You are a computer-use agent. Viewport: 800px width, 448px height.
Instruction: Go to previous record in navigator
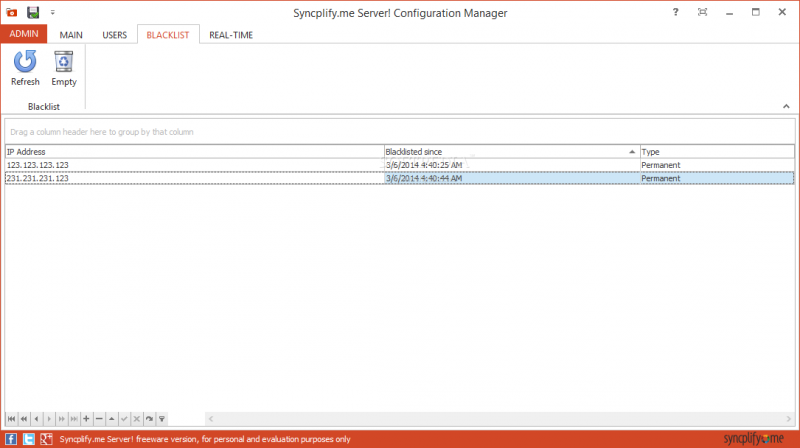[x=36, y=419]
